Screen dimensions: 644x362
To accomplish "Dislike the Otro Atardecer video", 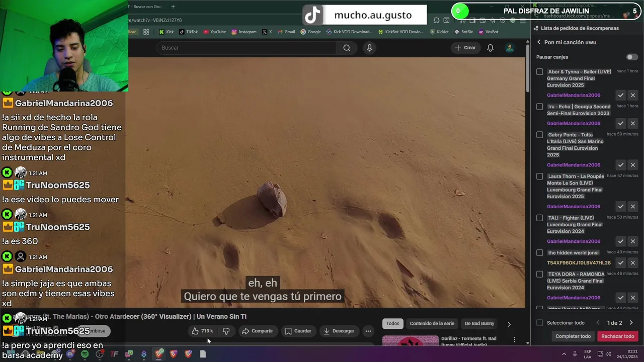I will 226,331.
